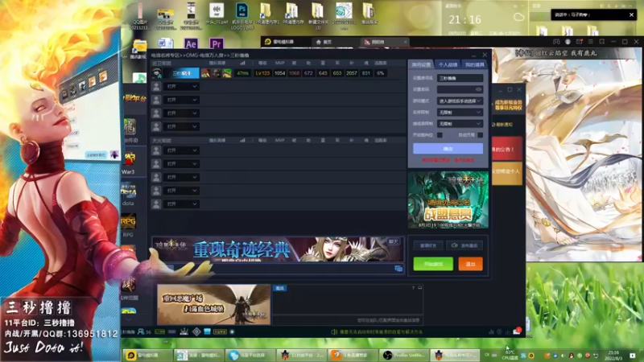Image resolution: width=644 pixels, height=362 pixels.
Task: Click the invite friends button
Action: 428,245
